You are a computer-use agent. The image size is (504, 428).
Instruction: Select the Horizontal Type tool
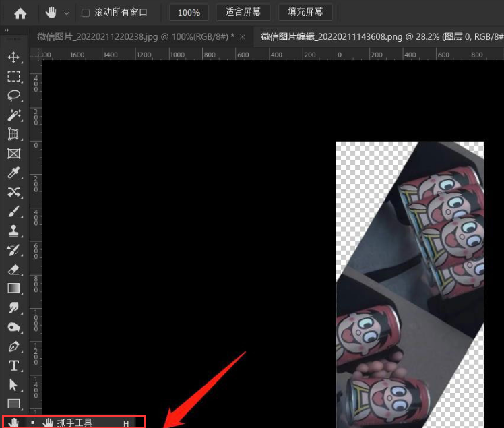[13, 365]
